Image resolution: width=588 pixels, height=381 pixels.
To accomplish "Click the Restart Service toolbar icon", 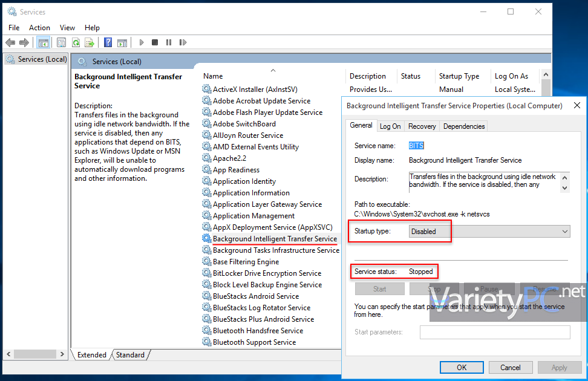I will click(x=183, y=42).
